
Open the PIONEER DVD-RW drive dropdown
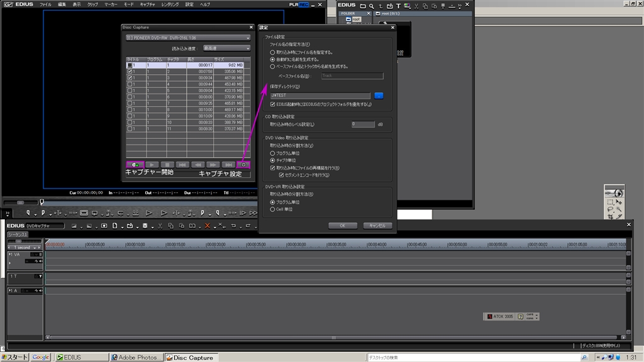(x=187, y=37)
